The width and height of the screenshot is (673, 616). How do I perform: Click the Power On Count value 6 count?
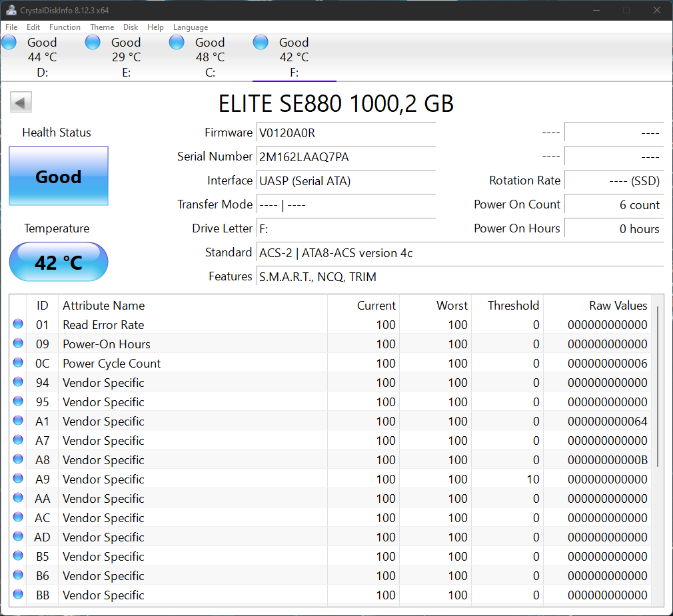(x=614, y=205)
